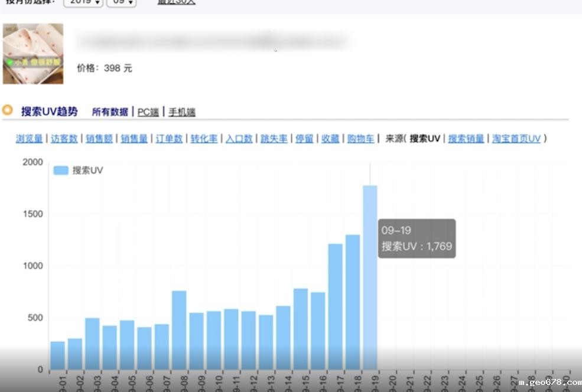Click the tallest bar for 09-19

(x=370, y=277)
